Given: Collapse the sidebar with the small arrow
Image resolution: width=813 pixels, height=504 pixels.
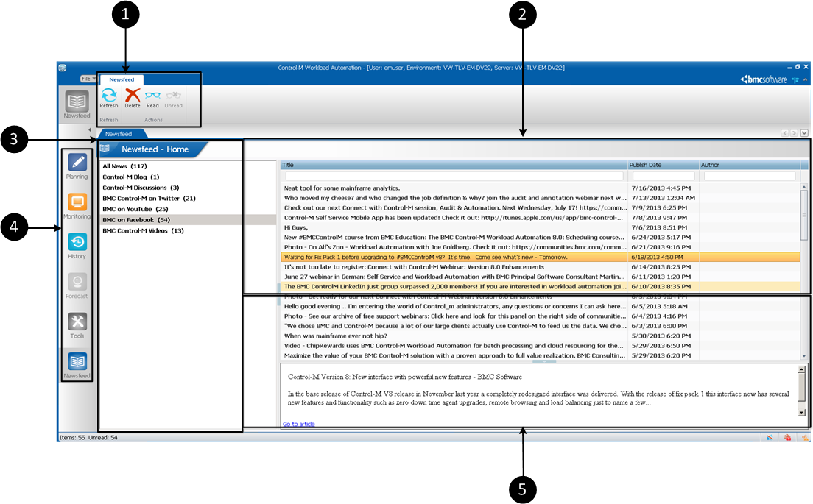Looking at the screenshot, I should [x=89, y=130].
